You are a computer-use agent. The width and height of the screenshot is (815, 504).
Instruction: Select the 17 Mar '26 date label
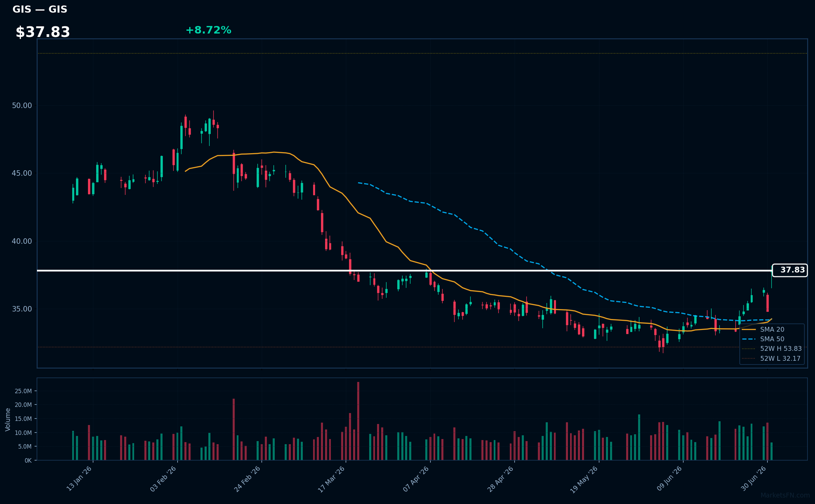point(332,479)
